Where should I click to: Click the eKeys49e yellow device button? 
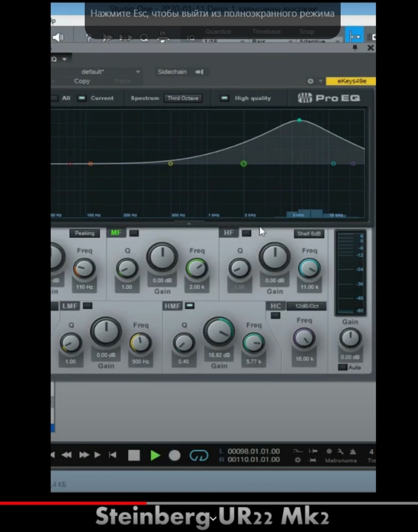tap(351, 81)
